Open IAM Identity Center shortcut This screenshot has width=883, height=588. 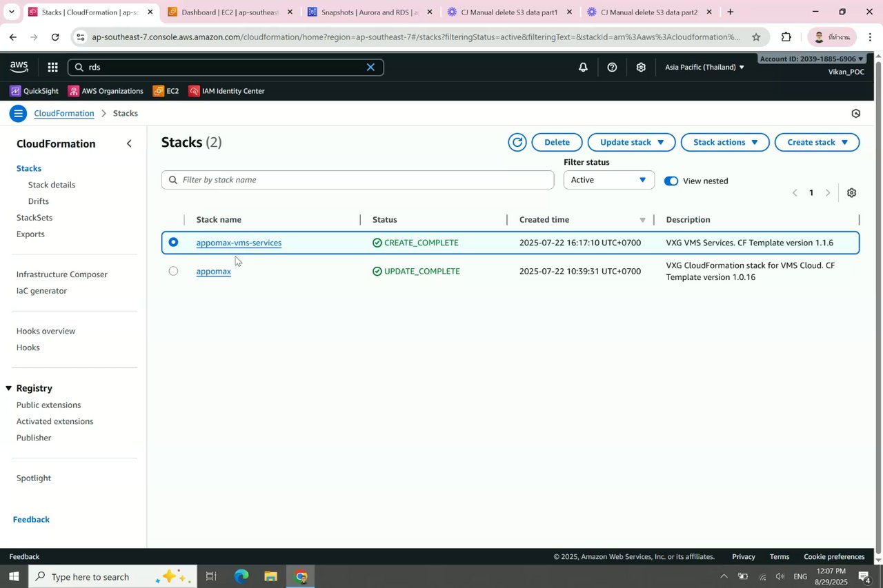pyautogui.click(x=226, y=91)
